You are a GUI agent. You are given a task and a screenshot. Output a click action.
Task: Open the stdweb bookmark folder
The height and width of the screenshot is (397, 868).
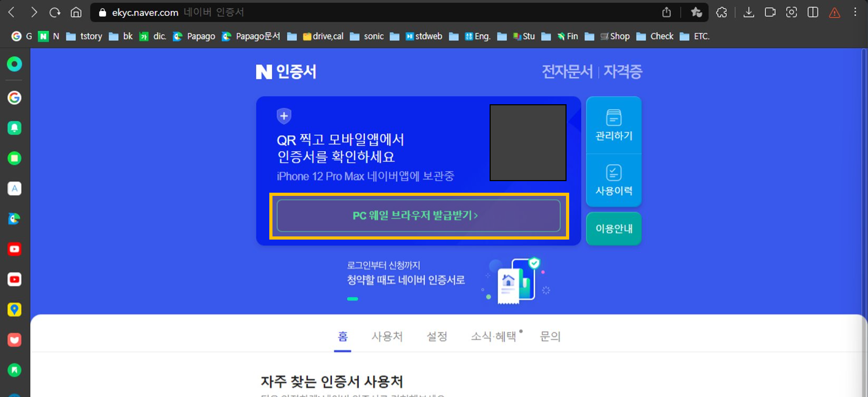coord(416,36)
